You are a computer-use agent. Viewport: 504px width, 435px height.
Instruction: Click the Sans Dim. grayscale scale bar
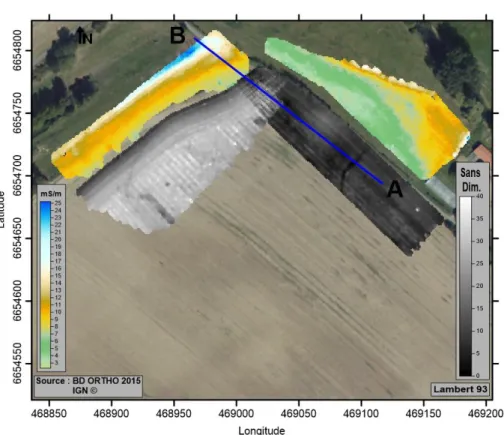(x=466, y=286)
